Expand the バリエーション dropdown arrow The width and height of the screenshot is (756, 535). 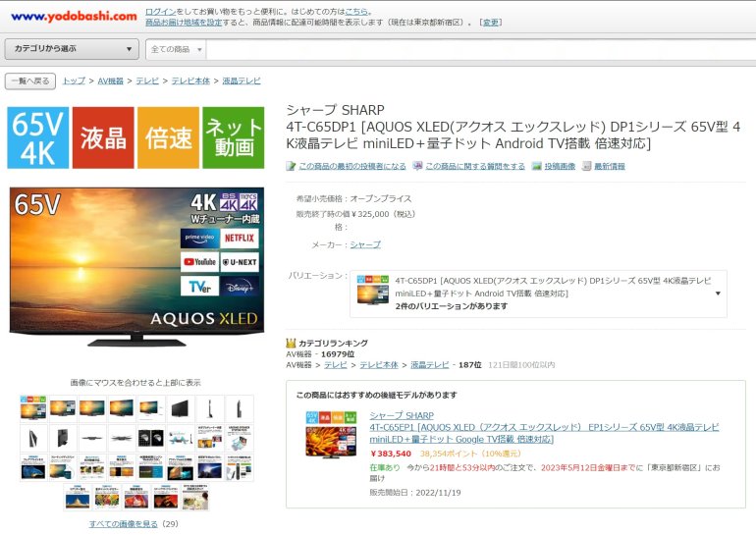tap(718, 294)
